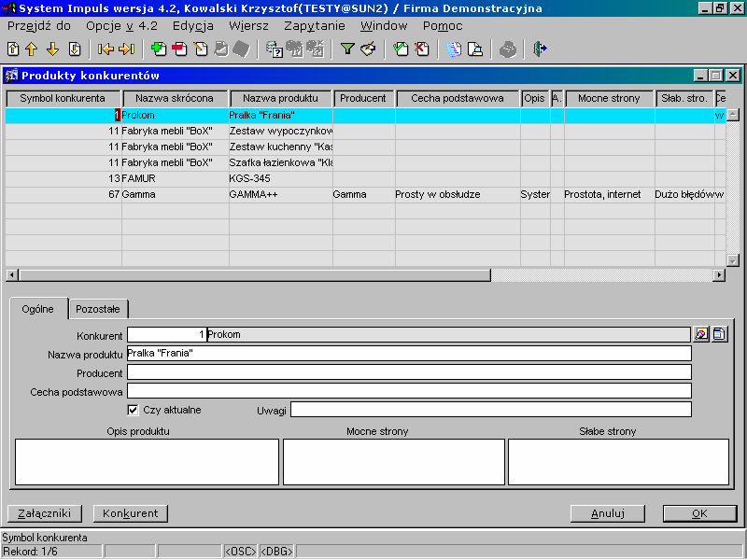Jump to next block with right bar-arrow icon
This screenshot has height=560, width=747.
pos(126,49)
